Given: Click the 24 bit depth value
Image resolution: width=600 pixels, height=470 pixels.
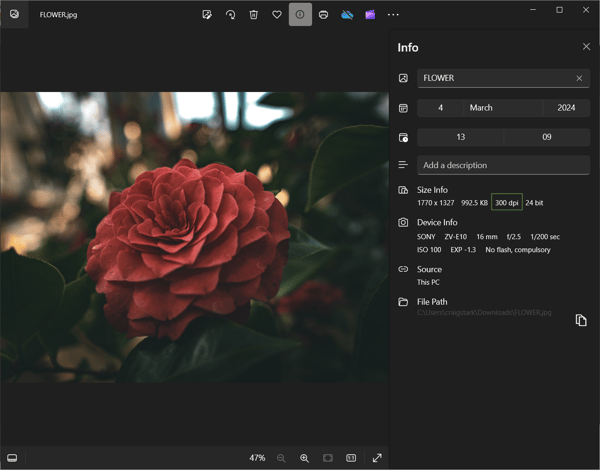Looking at the screenshot, I should click(534, 203).
